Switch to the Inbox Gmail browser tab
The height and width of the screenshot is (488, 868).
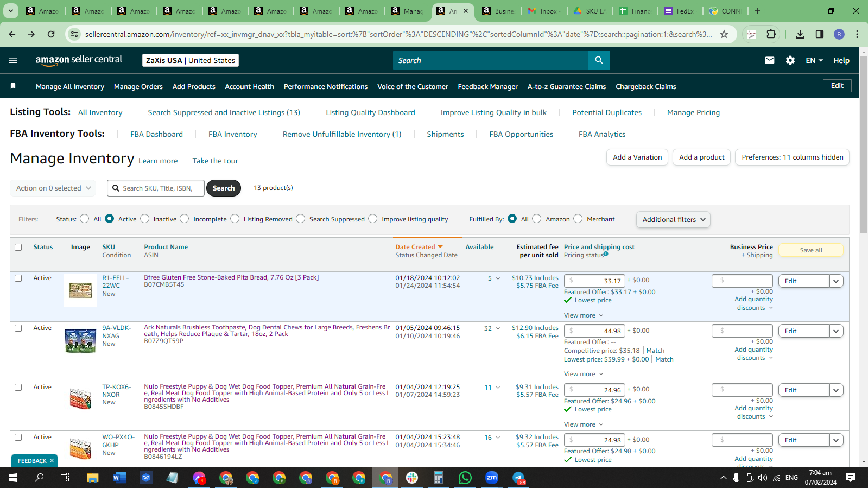[545, 11]
